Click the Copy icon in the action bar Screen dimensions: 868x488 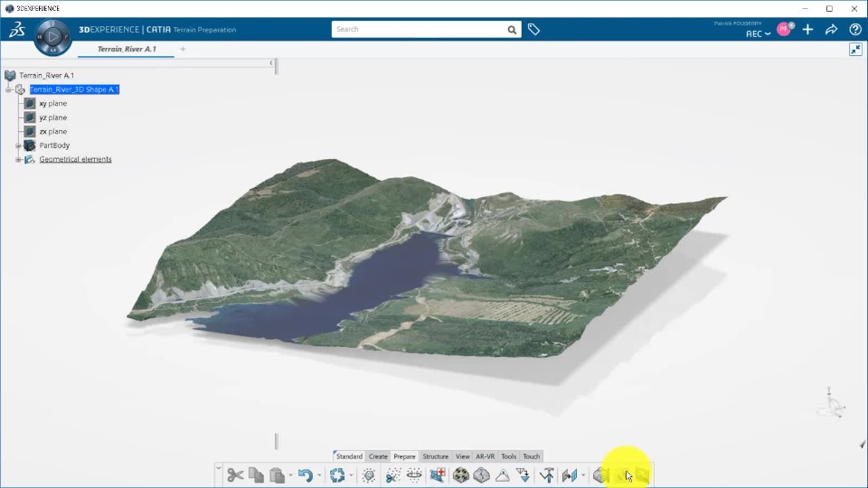coord(256,474)
